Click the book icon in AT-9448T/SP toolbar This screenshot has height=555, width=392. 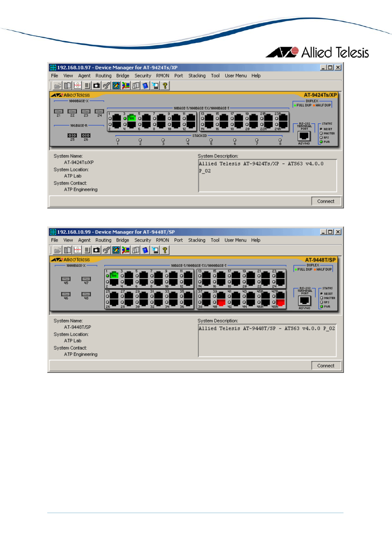(x=67, y=250)
